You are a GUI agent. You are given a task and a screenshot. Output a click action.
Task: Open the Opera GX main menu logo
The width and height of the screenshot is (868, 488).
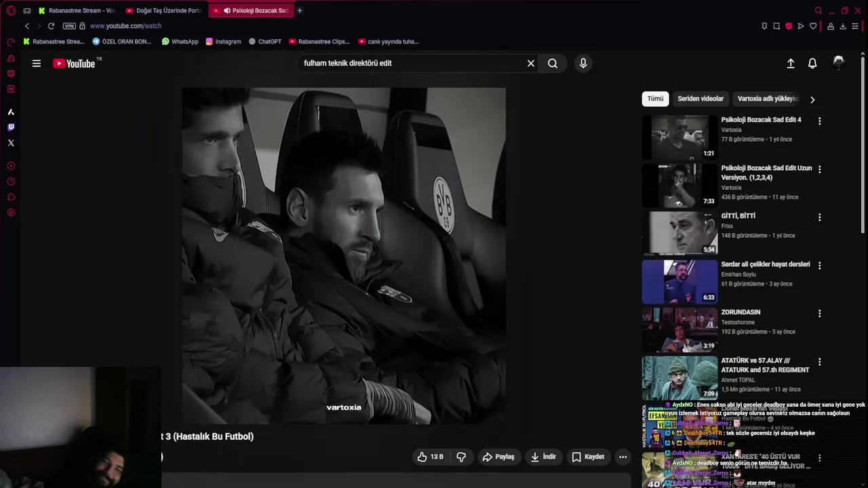pos(11,10)
